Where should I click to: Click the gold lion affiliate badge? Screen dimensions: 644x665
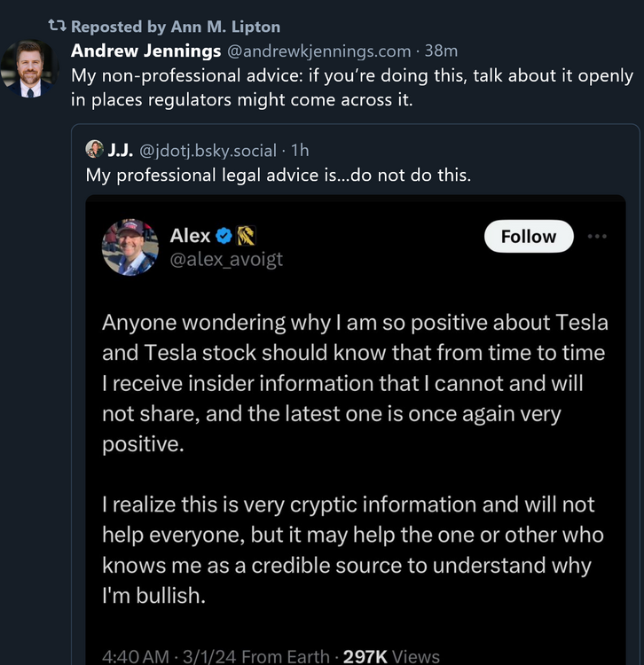(247, 236)
